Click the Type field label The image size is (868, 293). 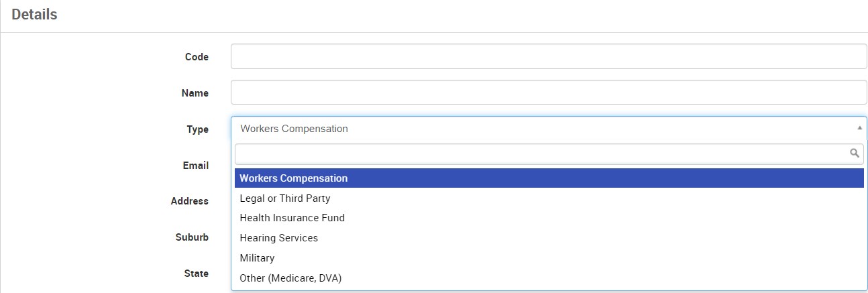click(197, 129)
